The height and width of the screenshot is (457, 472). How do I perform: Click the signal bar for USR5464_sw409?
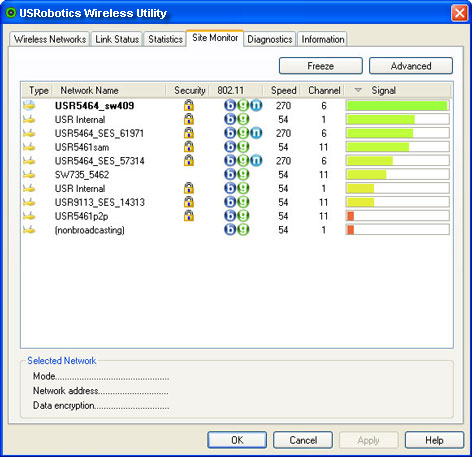pyautogui.click(x=397, y=105)
